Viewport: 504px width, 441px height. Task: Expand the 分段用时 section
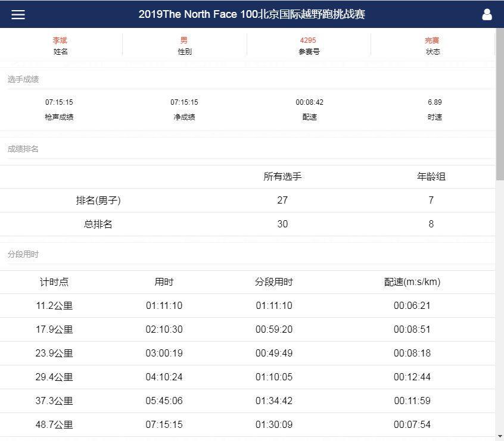[16, 254]
